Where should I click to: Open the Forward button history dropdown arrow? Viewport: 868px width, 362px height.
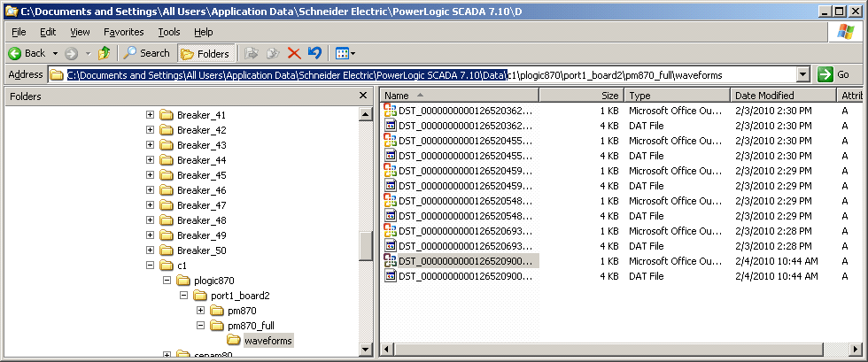(88, 54)
